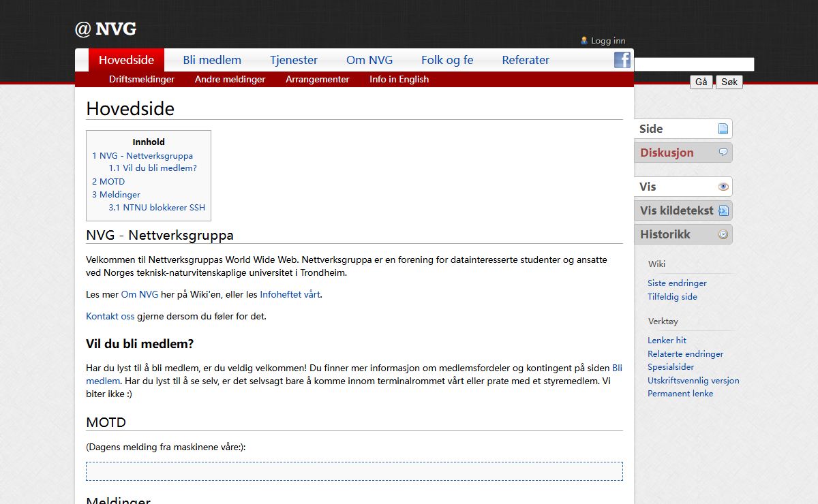Image resolution: width=818 pixels, height=504 pixels.
Task: Click the page icon on Side tab
Action: pyautogui.click(x=723, y=129)
